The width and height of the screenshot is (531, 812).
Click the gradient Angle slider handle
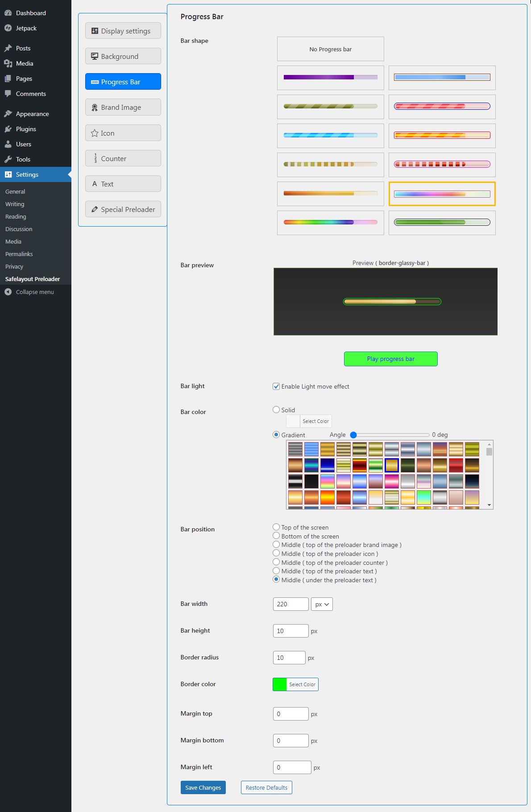pyautogui.click(x=353, y=435)
